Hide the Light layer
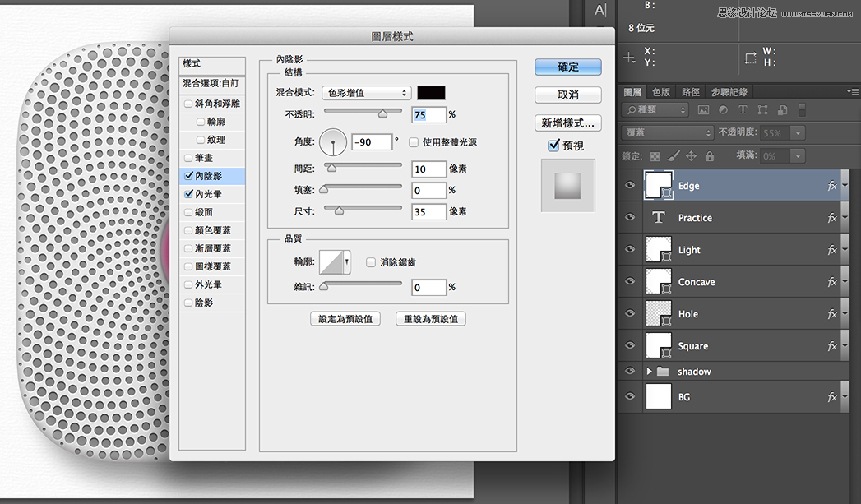Image resolution: width=861 pixels, height=504 pixels. tap(630, 248)
